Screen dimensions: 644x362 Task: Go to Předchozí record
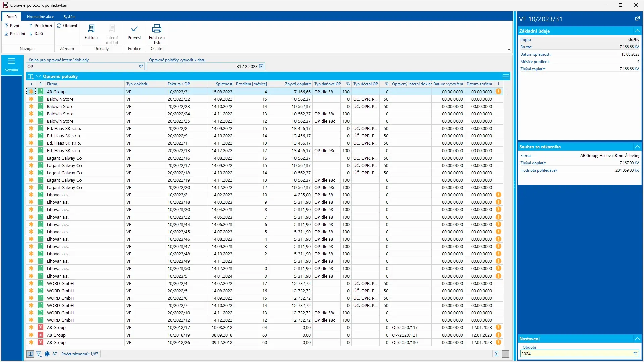(x=40, y=26)
